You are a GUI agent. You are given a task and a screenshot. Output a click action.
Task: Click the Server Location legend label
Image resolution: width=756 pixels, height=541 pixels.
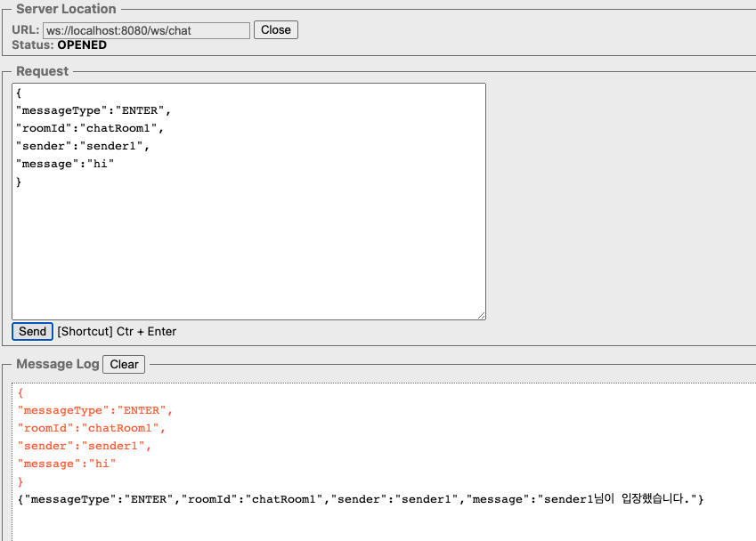[66, 9]
